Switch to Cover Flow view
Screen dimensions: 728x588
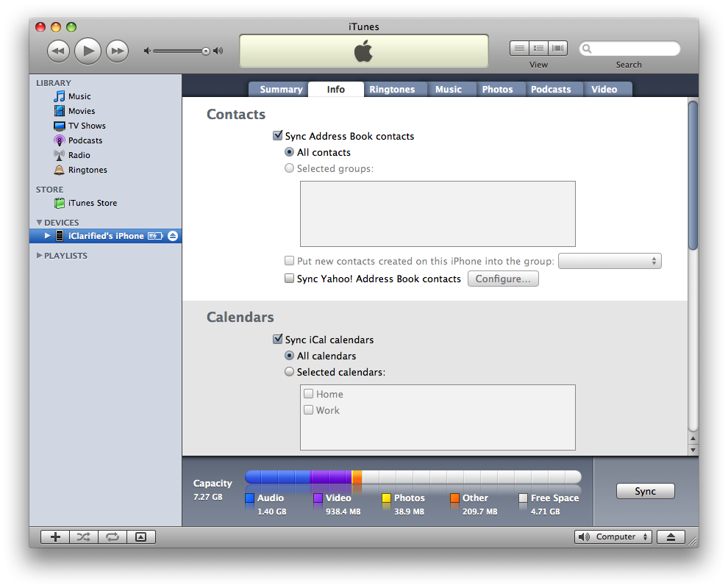click(x=559, y=49)
